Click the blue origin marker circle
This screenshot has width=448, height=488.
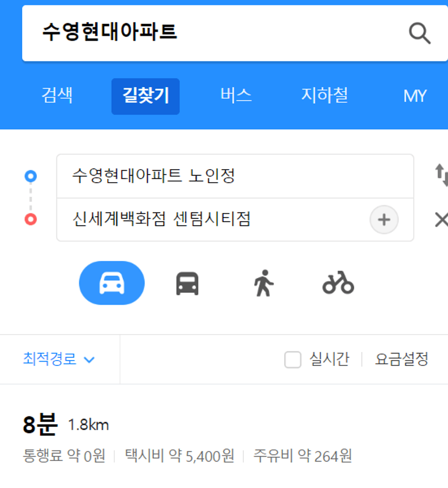pyautogui.click(x=30, y=176)
